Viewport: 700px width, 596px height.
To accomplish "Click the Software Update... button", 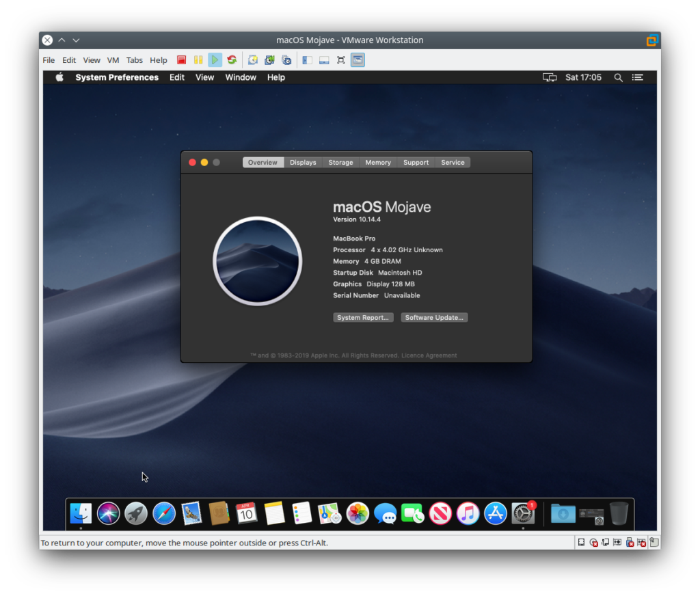I will [x=434, y=318].
